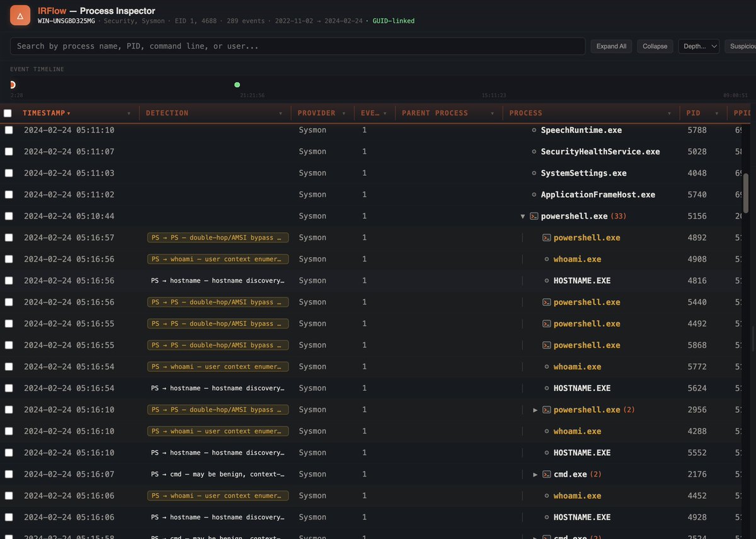This screenshot has width=756, height=539.
Task: Click the Provider column header label
Action: 316,113
